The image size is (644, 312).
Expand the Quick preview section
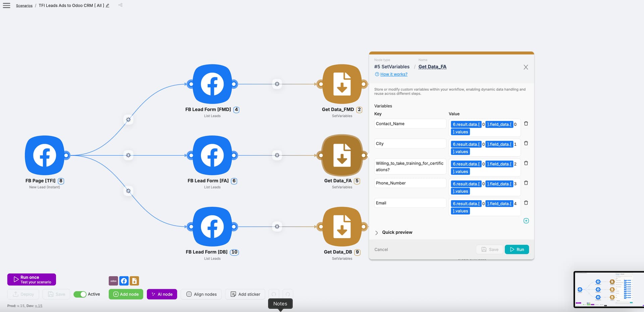[393, 232]
